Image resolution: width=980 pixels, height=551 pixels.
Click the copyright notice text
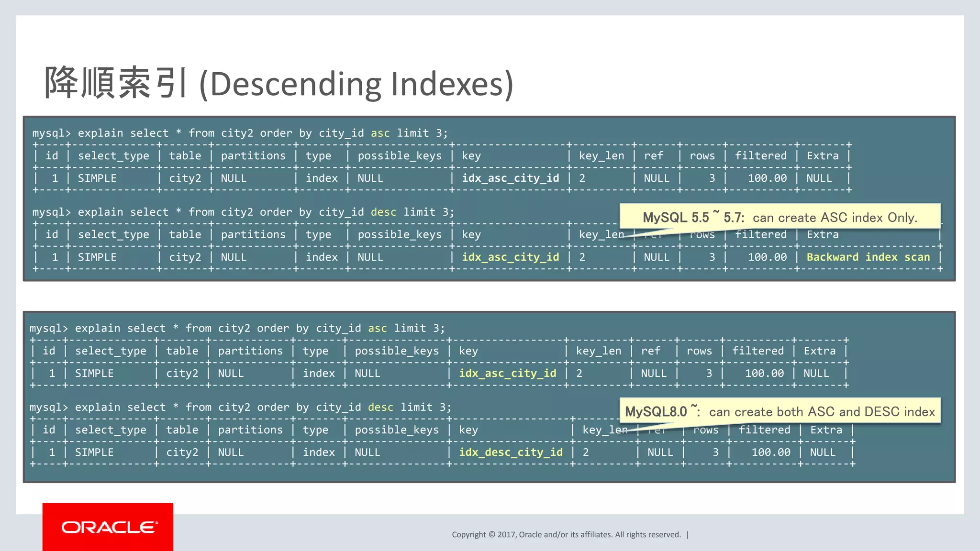(566, 535)
